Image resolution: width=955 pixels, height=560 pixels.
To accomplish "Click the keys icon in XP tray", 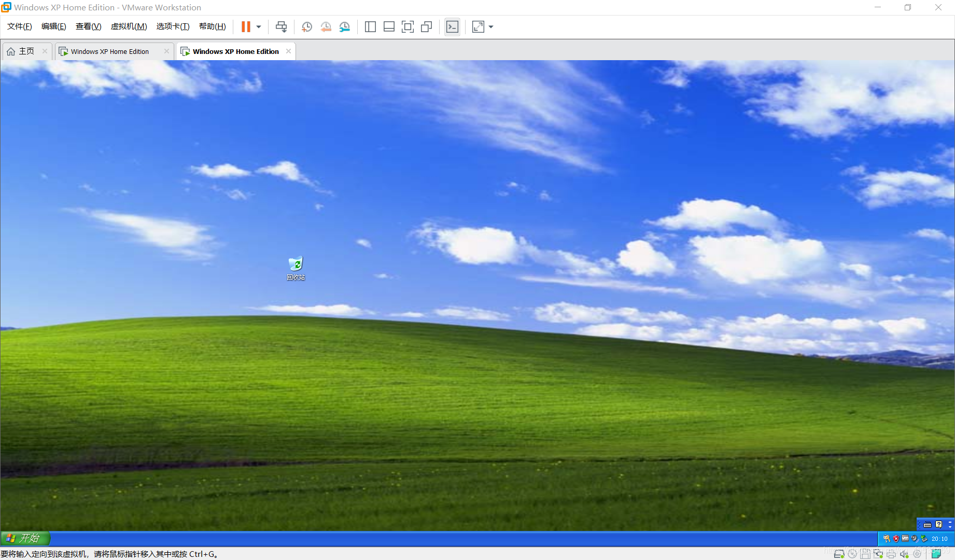I will (x=887, y=539).
